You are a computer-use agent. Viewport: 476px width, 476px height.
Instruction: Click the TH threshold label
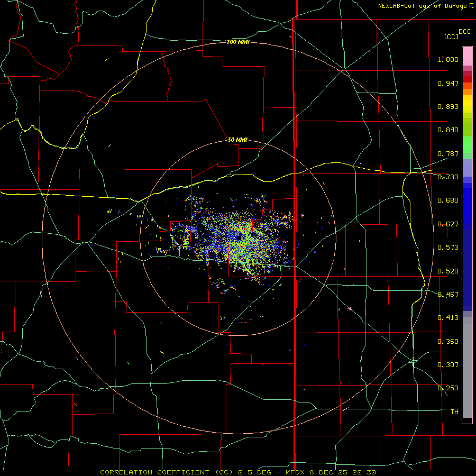point(454,412)
